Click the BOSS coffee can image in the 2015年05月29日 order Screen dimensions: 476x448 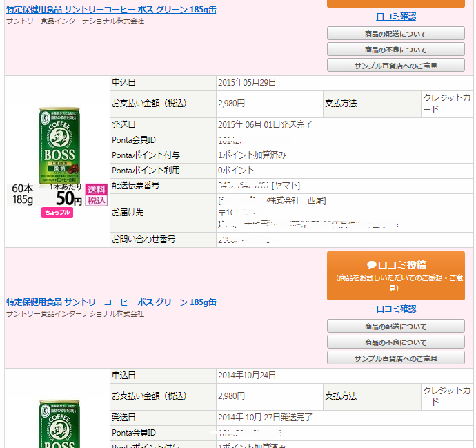[x=59, y=146]
